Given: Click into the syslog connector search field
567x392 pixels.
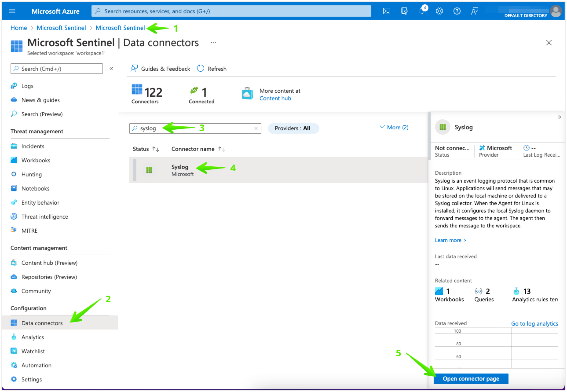Looking at the screenshot, I should tap(195, 128).
